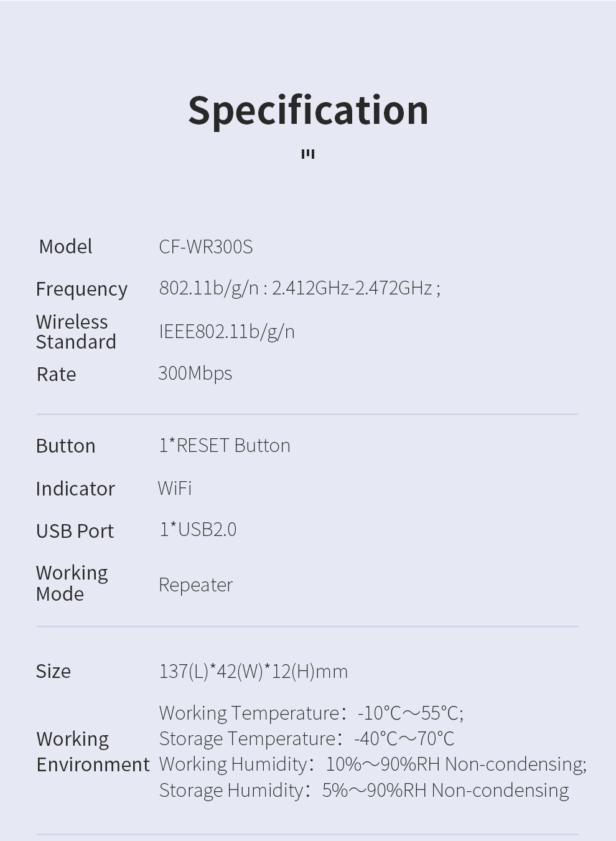Click the Repeater working mode value
The height and width of the screenshot is (841, 616).
tap(195, 585)
